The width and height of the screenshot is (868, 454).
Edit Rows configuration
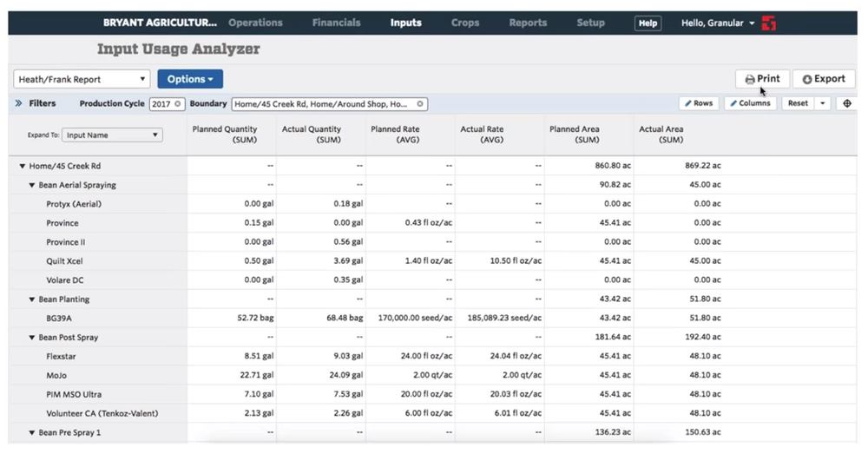[x=699, y=103]
